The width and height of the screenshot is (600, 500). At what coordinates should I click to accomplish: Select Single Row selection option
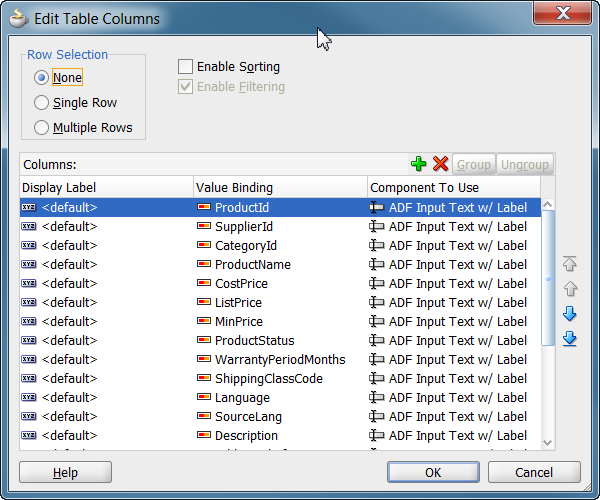(x=41, y=103)
